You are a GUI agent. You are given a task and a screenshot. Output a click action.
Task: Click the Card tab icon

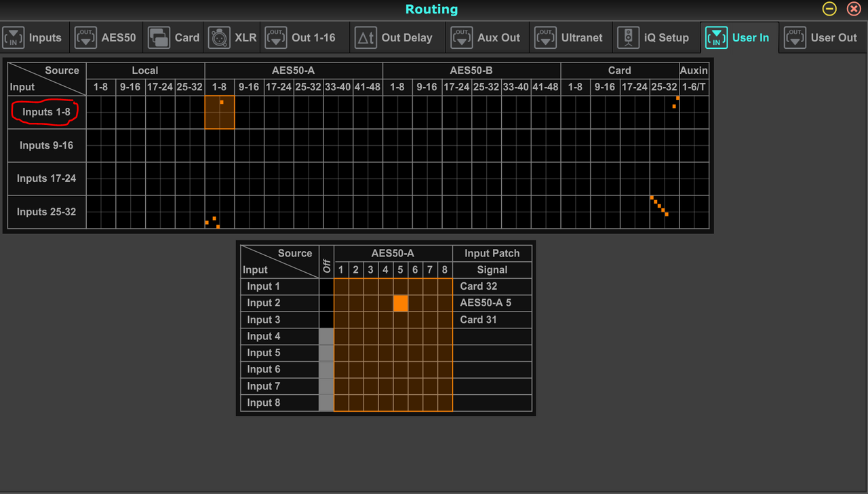click(x=159, y=37)
